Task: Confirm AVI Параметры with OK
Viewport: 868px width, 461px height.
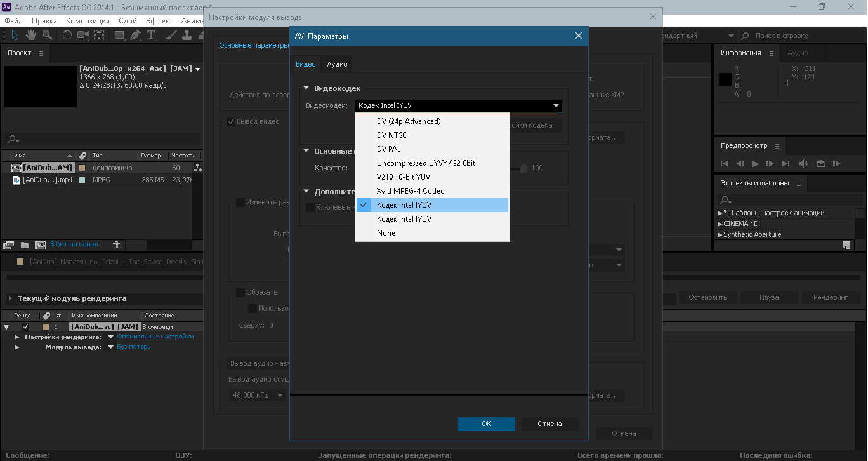Action: tap(487, 424)
